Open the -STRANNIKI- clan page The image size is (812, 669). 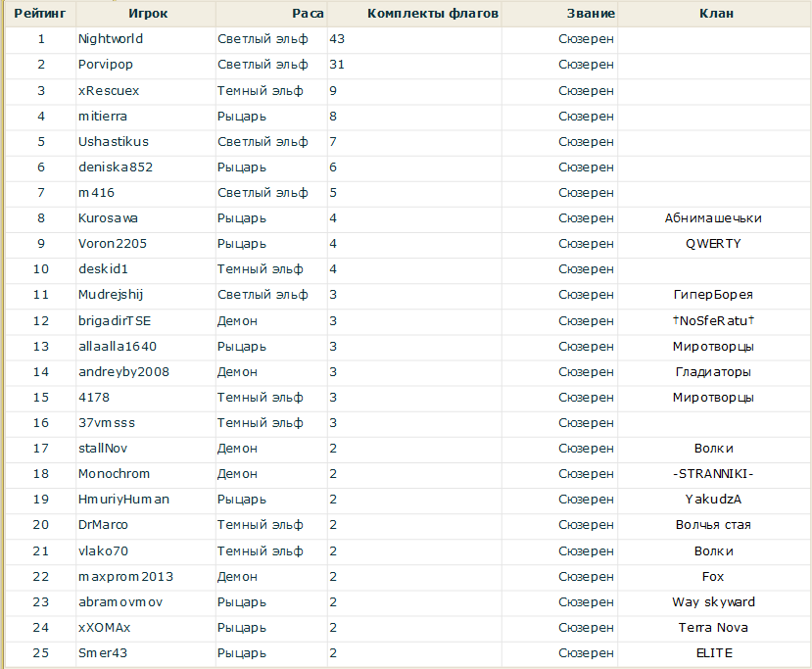point(713,473)
